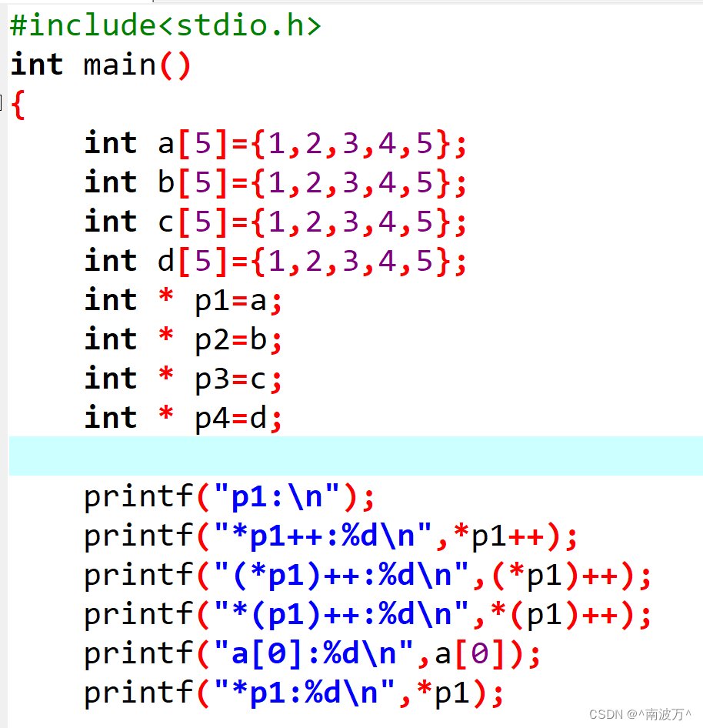703x728 pixels.
Task: Click the line int b[5]={1,2,3,4,5};
Action: (275, 182)
